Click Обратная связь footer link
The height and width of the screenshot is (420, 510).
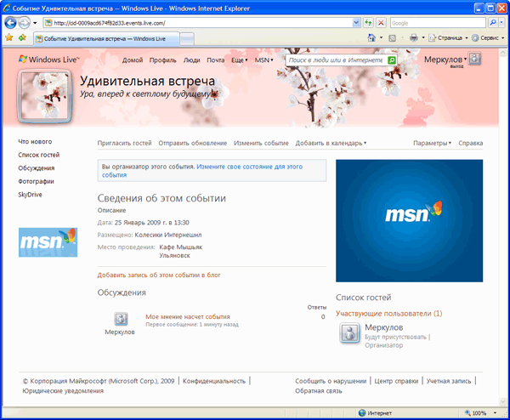pyautogui.click(x=319, y=391)
